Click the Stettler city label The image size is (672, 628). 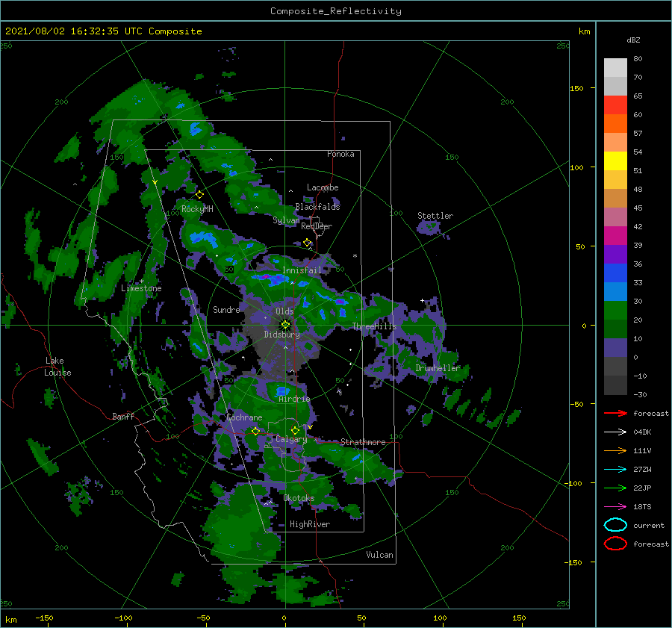(x=435, y=216)
